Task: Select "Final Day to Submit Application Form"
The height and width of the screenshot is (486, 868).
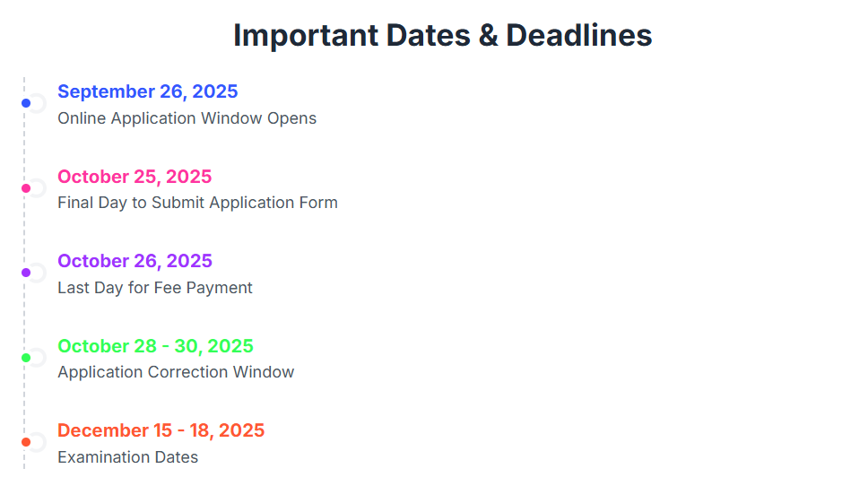Action: pos(197,203)
